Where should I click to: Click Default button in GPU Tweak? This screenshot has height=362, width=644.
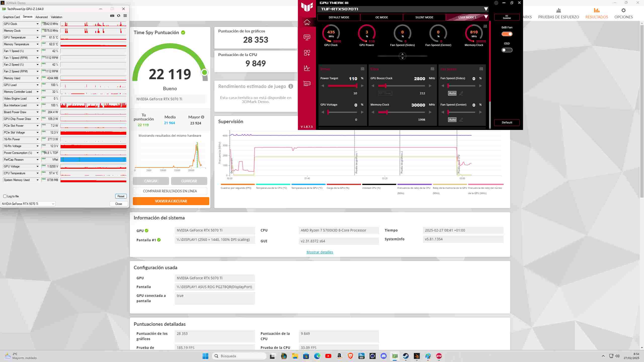pyautogui.click(x=507, y=122)
